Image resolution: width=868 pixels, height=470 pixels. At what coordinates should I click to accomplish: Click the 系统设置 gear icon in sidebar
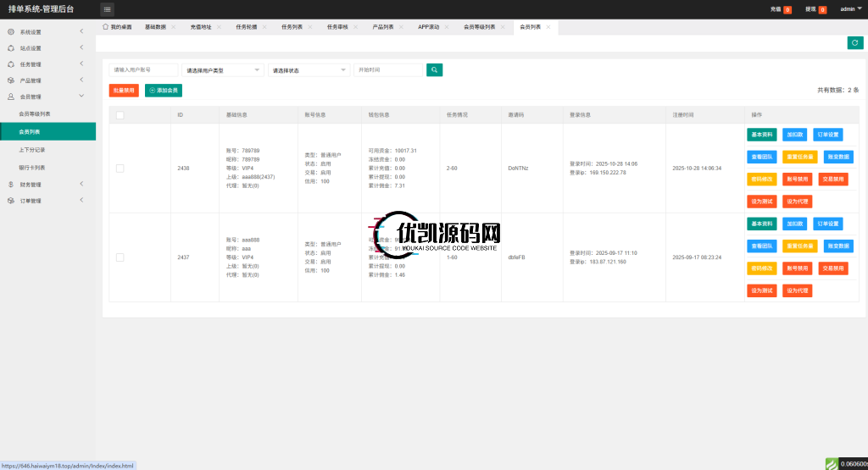tap(11, 32)
